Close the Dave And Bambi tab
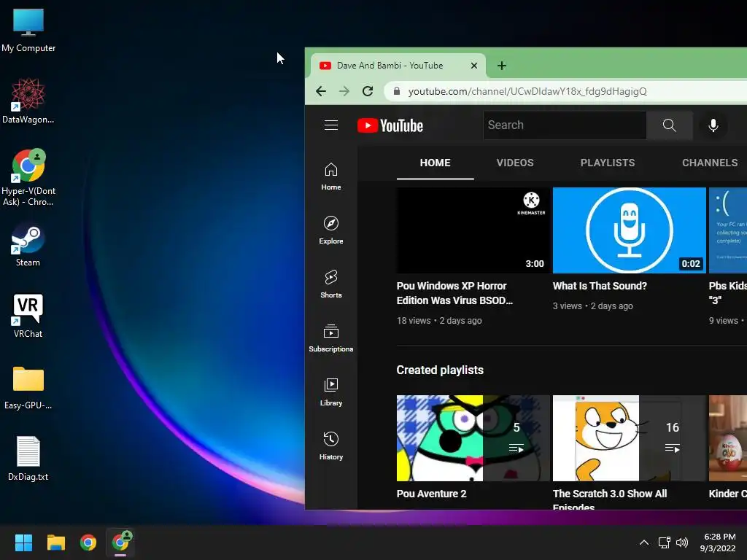Viewport: 747px width, 560px height. click(x=473, y=66)
